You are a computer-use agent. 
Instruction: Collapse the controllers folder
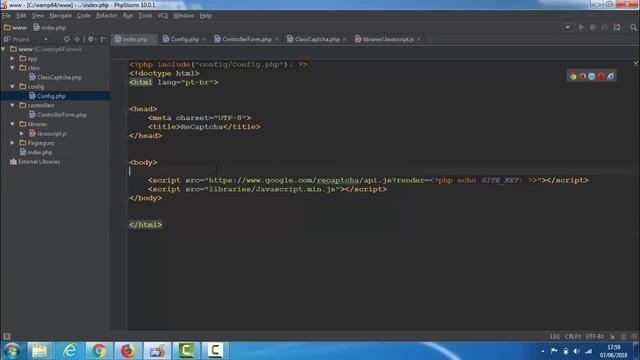13,105
